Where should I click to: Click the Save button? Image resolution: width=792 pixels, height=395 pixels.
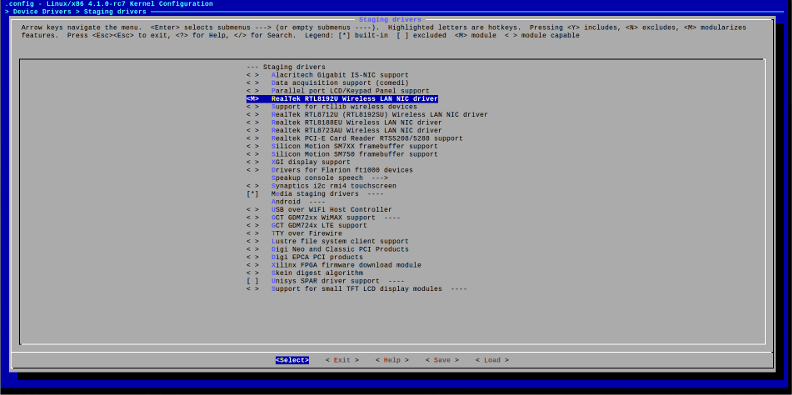click(441, 360)
